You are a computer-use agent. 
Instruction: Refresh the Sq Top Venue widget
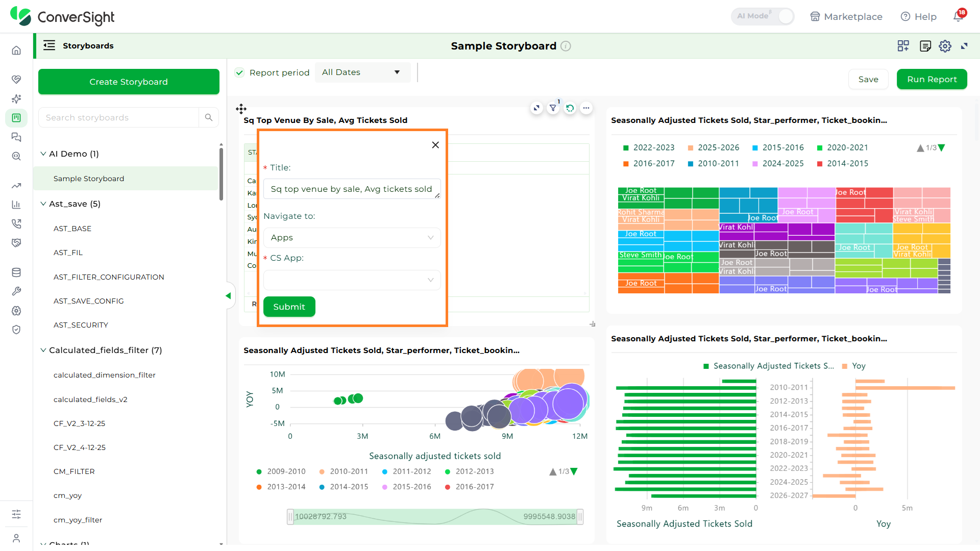(x=570, y=108)
